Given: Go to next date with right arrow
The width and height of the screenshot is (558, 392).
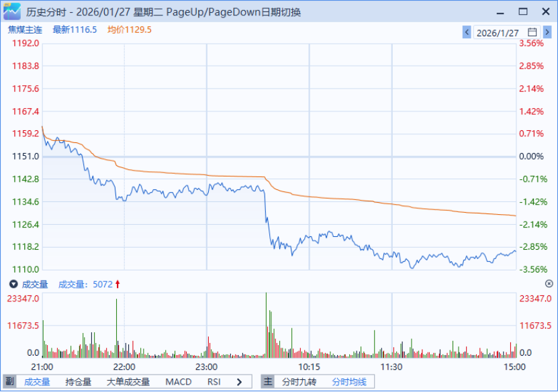Looking at the screenshot, I should (547, 32).
